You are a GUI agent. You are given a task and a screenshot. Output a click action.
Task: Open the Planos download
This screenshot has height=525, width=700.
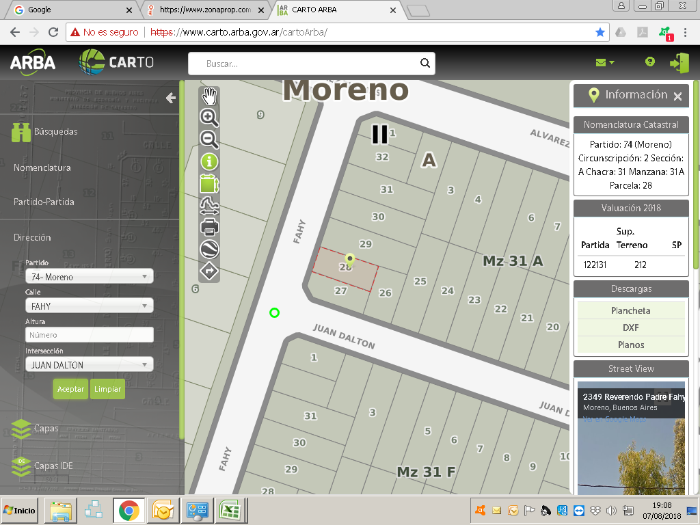[x=631, y=345]
